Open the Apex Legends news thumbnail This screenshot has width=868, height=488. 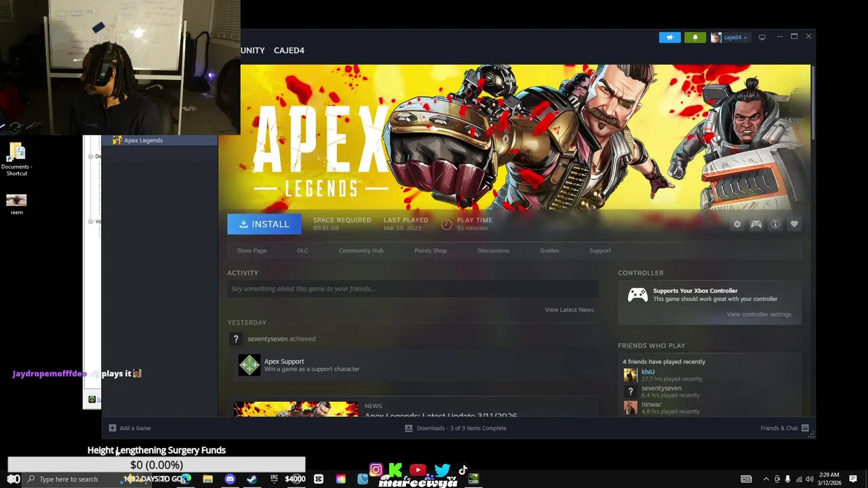click(x=296, y=409)
